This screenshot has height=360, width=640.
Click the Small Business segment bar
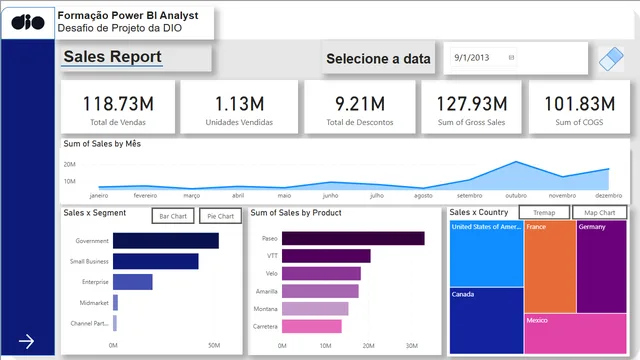tap(156, 261)
